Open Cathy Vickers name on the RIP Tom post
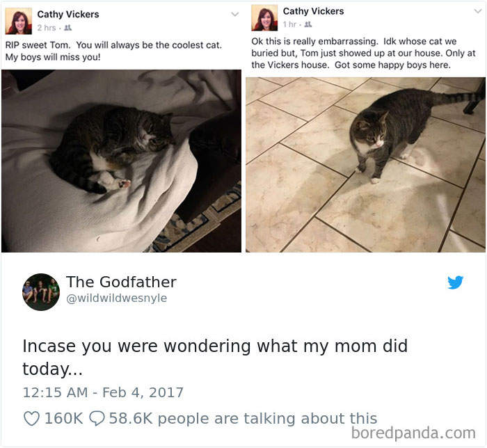This screenshot has height=448, width=487. tap(68, 15)
